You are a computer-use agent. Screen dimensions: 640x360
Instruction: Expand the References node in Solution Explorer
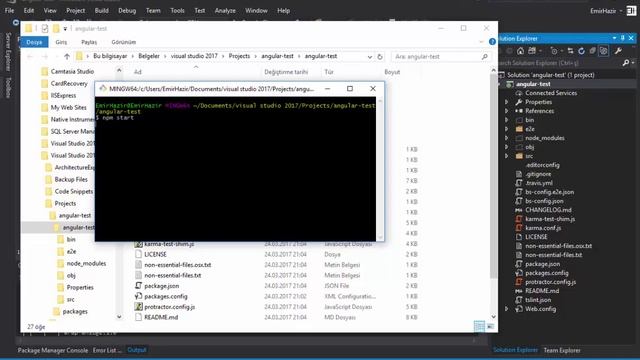click(507, 111)
